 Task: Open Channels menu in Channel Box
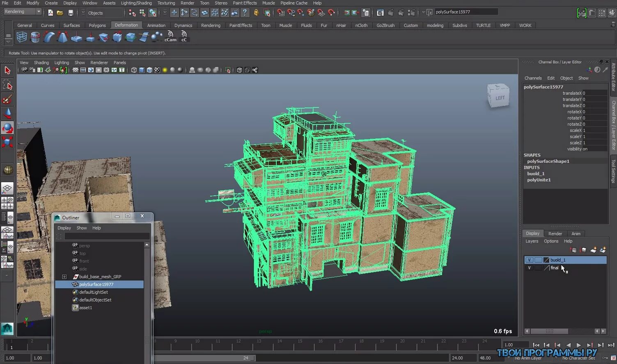(533, 78)
